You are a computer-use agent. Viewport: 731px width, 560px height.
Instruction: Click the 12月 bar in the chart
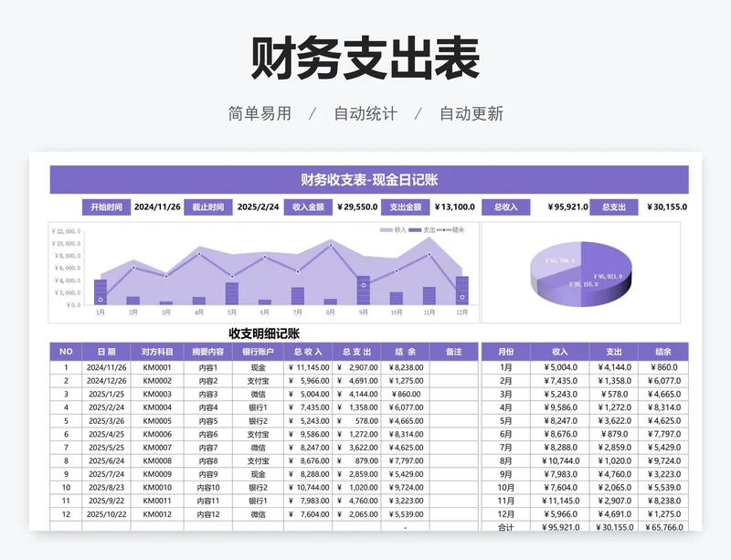tap(461, 291)
